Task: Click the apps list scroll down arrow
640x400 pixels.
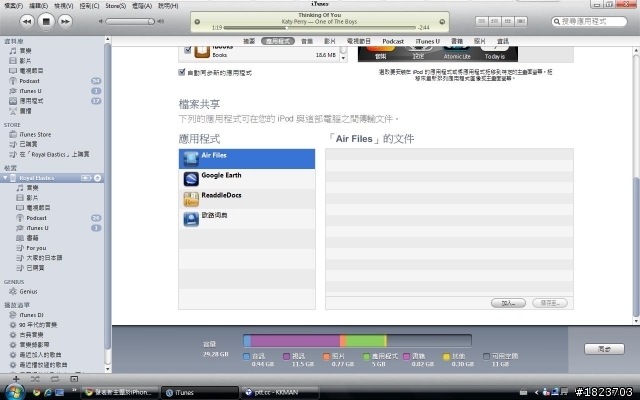Action: coord(343,58)
